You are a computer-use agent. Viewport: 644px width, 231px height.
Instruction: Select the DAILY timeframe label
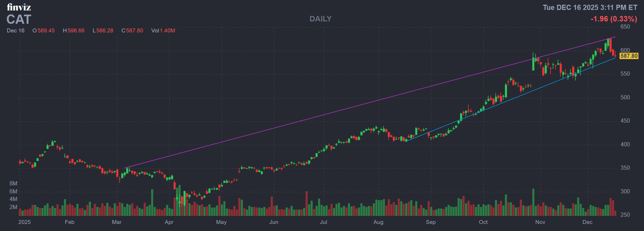coord(320,19)
